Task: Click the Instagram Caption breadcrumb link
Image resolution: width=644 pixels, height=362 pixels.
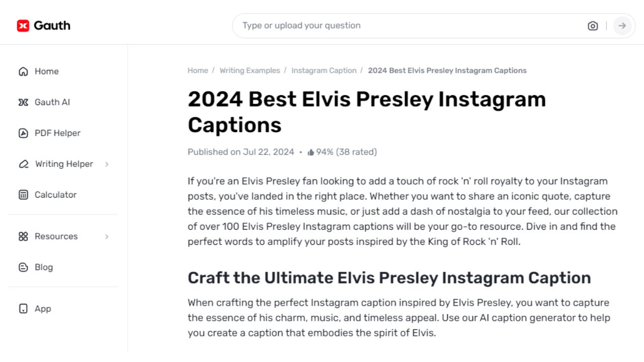Action: [x=324, y=70]
